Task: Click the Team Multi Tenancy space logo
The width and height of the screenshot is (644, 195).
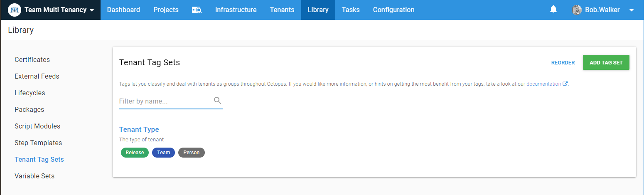Action: (x=15, y=10)
